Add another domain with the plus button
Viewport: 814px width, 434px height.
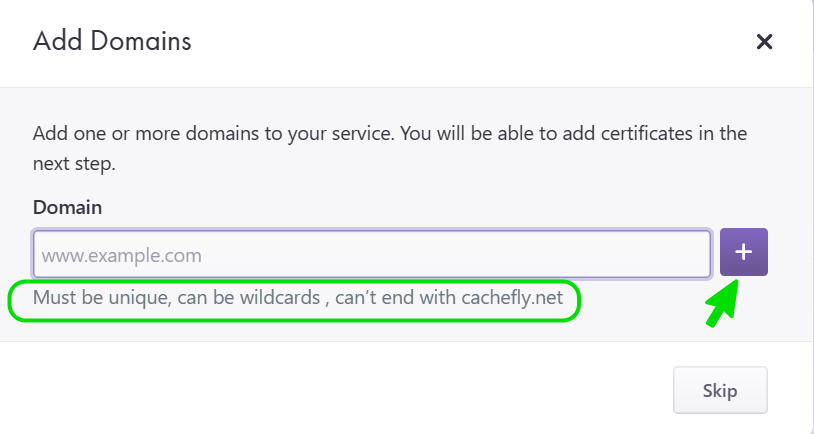[x=743, y=254]
